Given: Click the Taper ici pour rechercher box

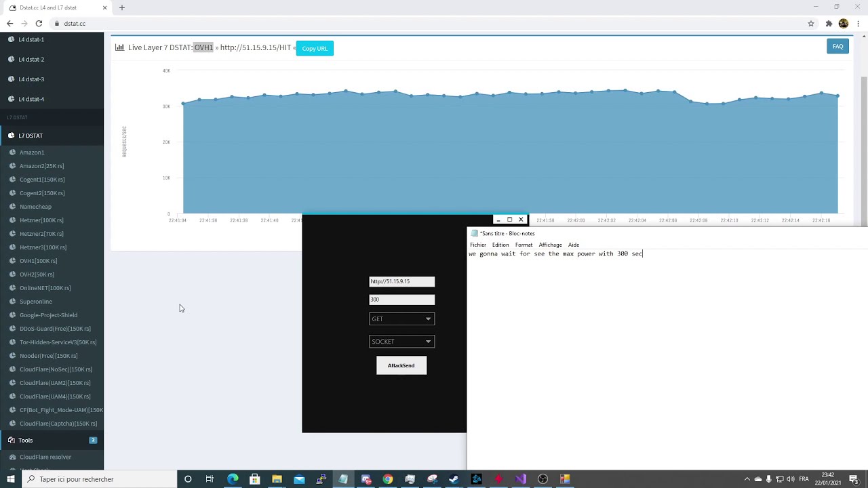Looking at the screenshot, I should (x=99, y=479).
